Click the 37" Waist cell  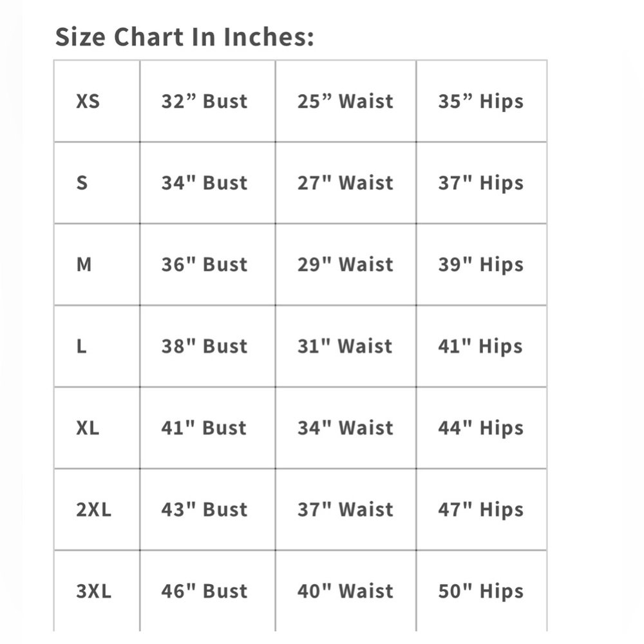[x=346, y=509]
